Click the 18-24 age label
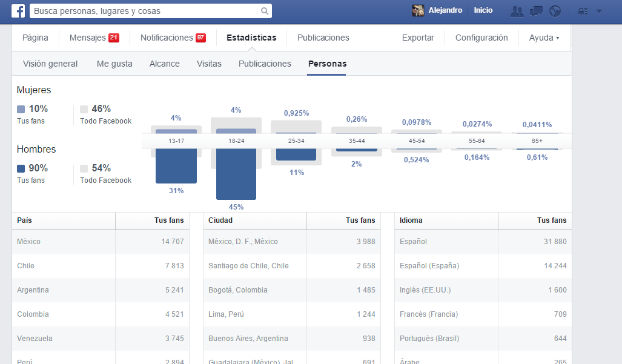Viewport: 622px width, 364px height. (x=236, y=141)
